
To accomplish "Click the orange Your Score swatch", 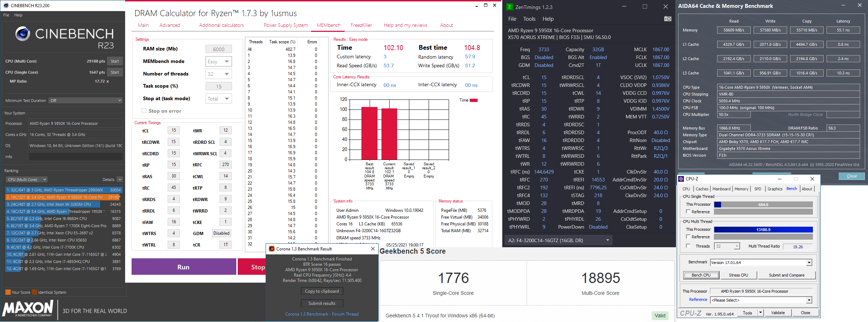I will (x=8, y=292).
